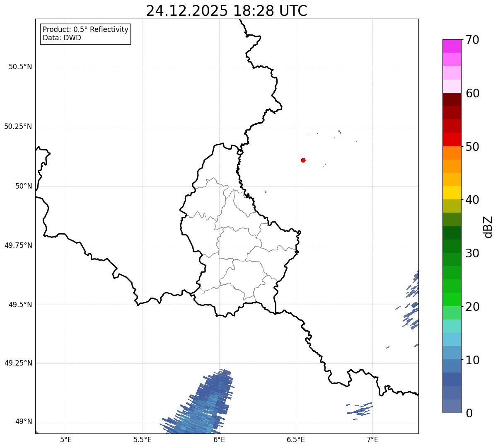
Task: Click the colorbar tick value 30
Action: click(472, 253)
